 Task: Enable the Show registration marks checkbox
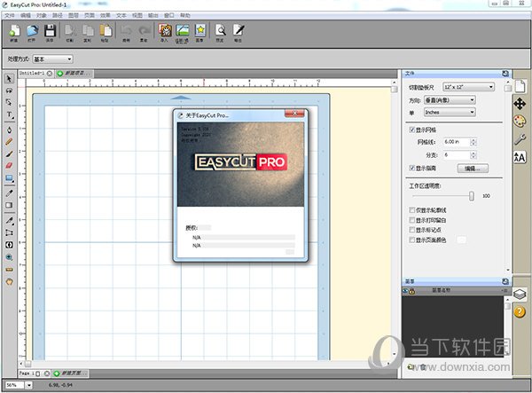pos(412,230)
